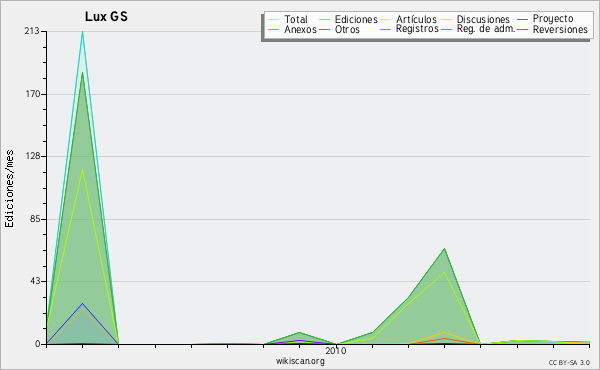Click the 43 y-axis value
Screen dimensions: 600x370
pos(35,281)
